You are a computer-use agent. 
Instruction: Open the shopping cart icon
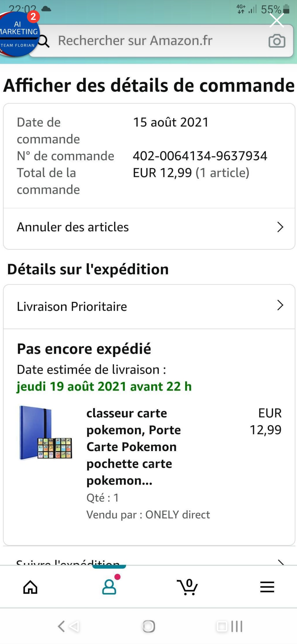click(x=187, y=587)
